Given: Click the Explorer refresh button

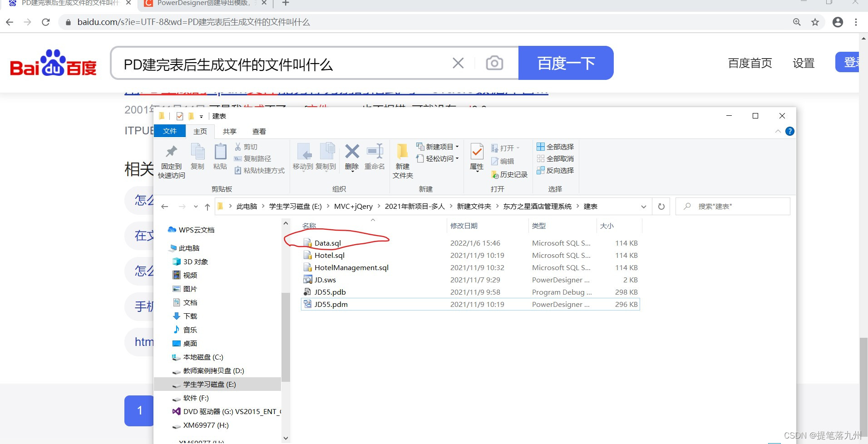Looking at the screenshot, I should pyautogui.click(x=661, y=207).
